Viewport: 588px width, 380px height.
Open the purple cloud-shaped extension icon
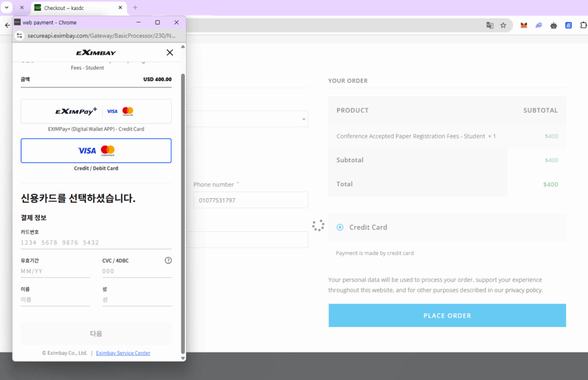539,25
